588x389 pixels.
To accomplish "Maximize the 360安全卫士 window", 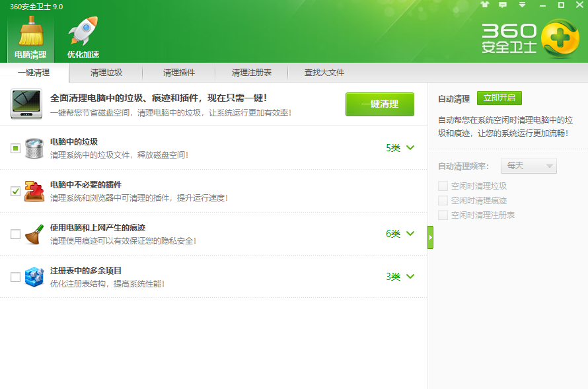I will (561, 5).
